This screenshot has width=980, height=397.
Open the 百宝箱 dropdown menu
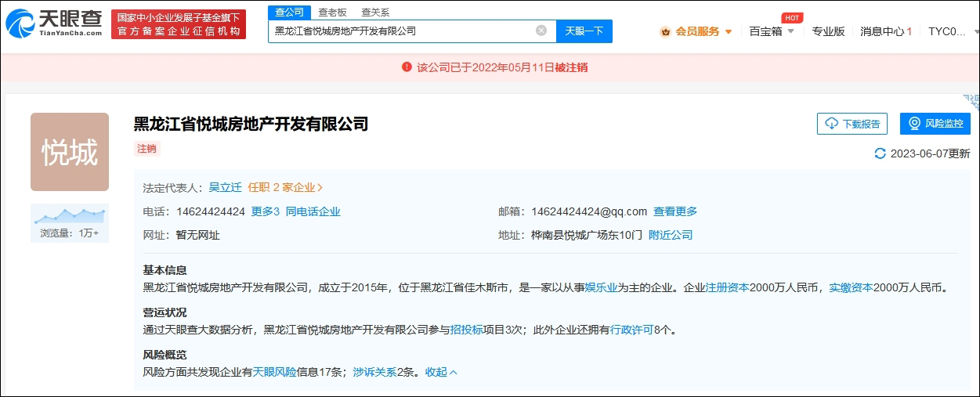tap(772, 31)
